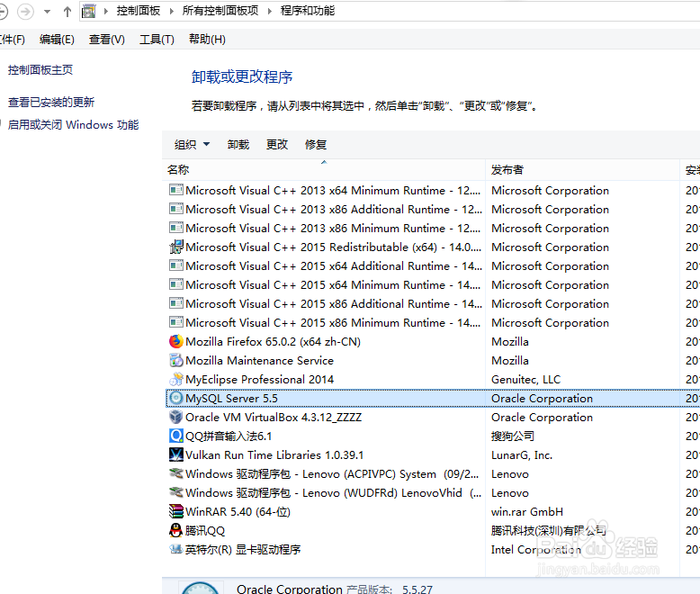Click 程序和功能 breadcrumb

coord(308,11)
